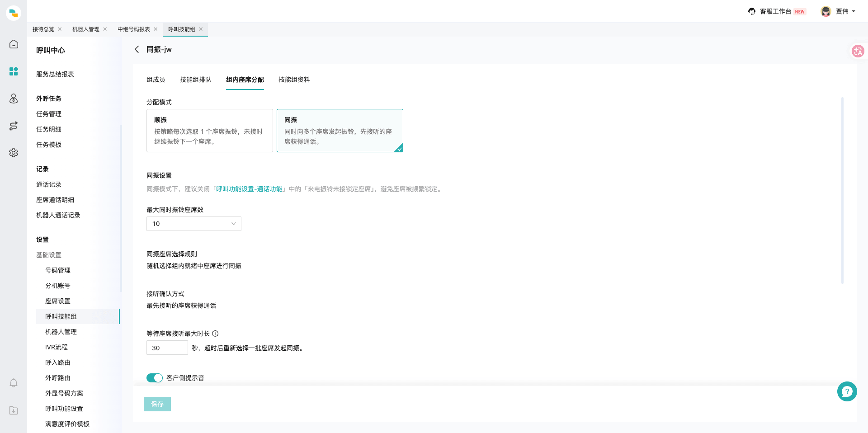
Task: Open 满意度评价模板 in sidebar
Action: 67,424
